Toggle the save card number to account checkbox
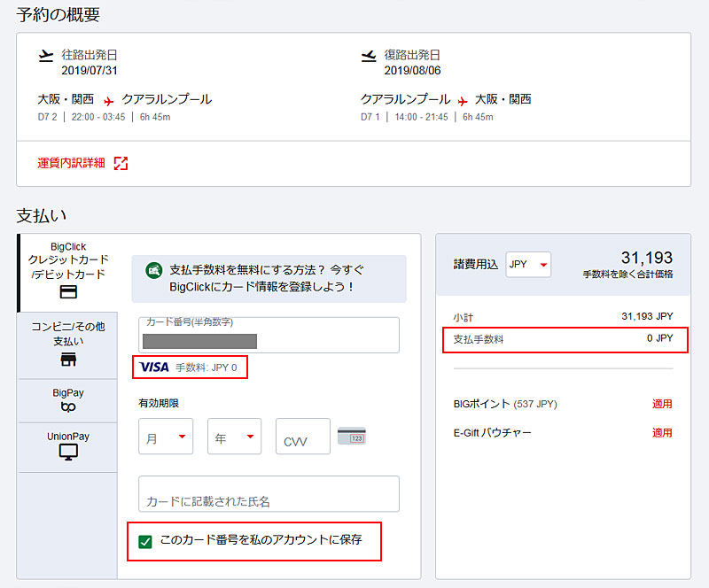The height and width of the screenshot is (588, 709). tap(145, 540)
